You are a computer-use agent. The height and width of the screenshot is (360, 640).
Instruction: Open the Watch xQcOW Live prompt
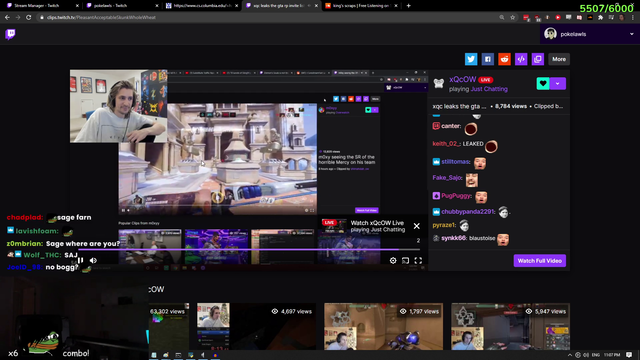point(363,226)
